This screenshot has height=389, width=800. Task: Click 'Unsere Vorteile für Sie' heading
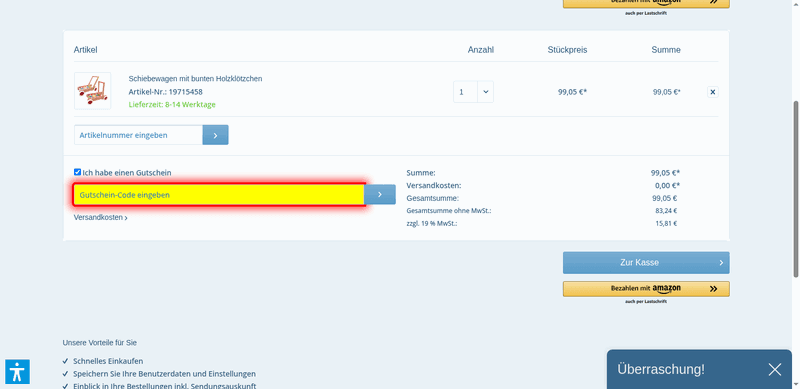(99, 343)
